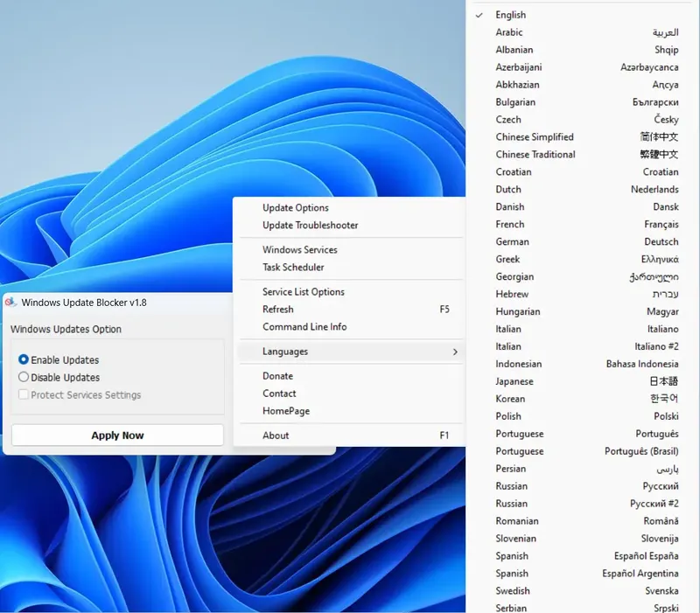Open Windows Services menu entry
The width and height of the screenshot is (700, 613).
[351, 249]
